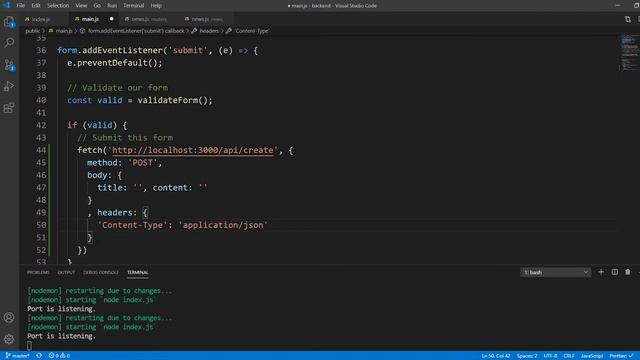Open the Selection menu
640x360 pixels.
58,6
